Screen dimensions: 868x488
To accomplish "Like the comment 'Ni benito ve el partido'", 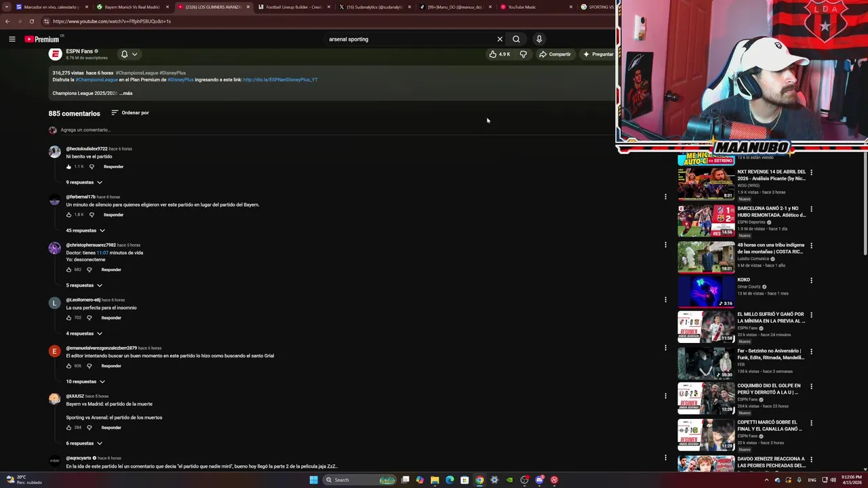I will point(68,167).
